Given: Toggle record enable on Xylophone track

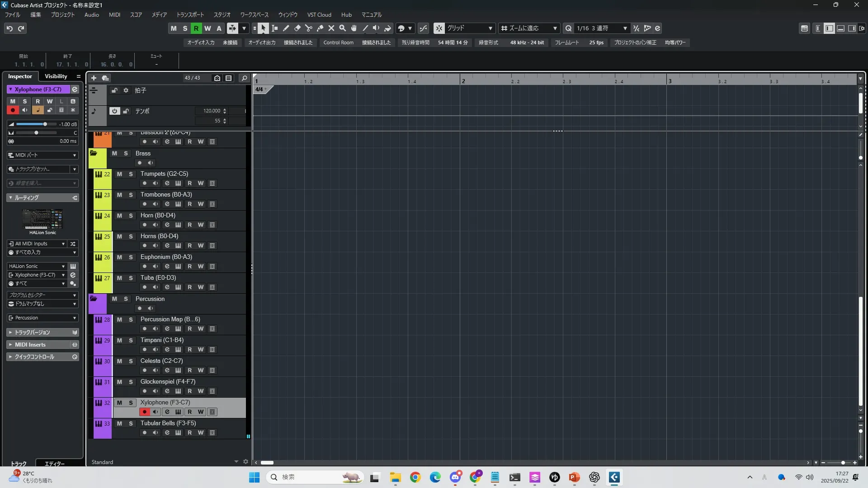Looking at the screenshot, I should [144, 412].
